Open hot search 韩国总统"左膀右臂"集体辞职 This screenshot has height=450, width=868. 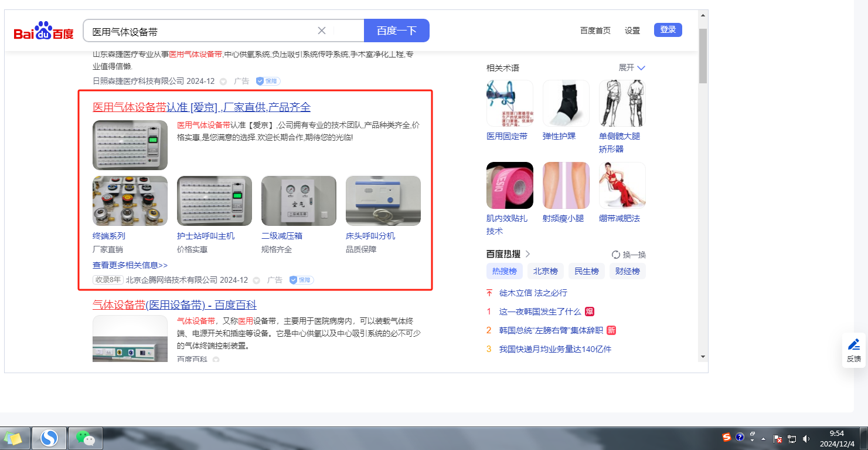tap(551, 330)
